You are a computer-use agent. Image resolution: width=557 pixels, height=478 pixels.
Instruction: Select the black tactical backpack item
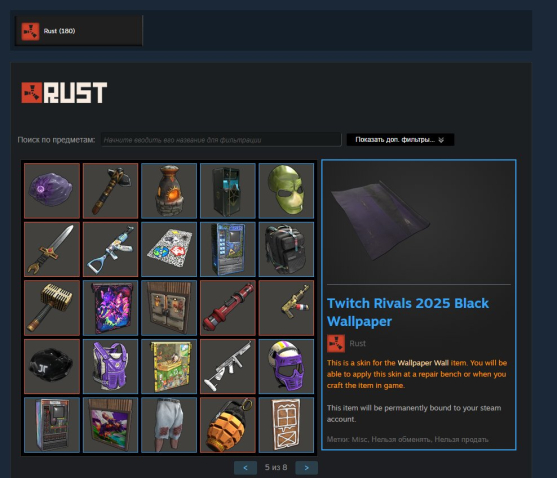coord(286,249)
